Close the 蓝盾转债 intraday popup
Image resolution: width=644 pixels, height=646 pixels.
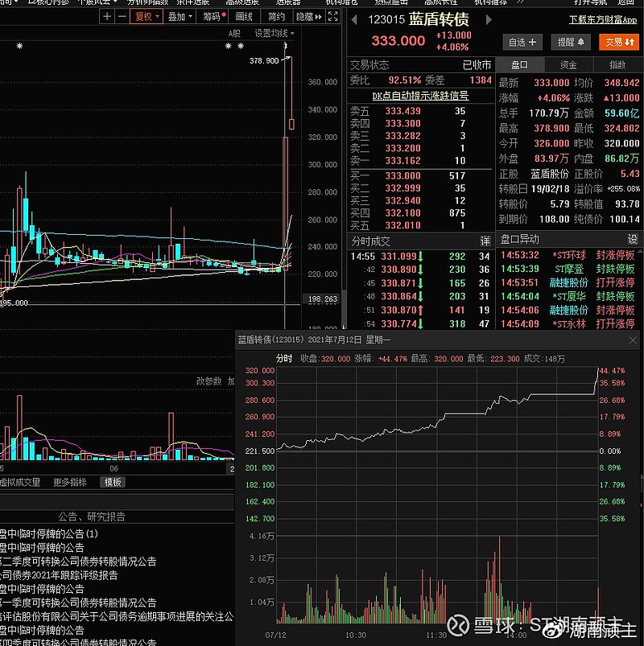click(x=633, y=340)
